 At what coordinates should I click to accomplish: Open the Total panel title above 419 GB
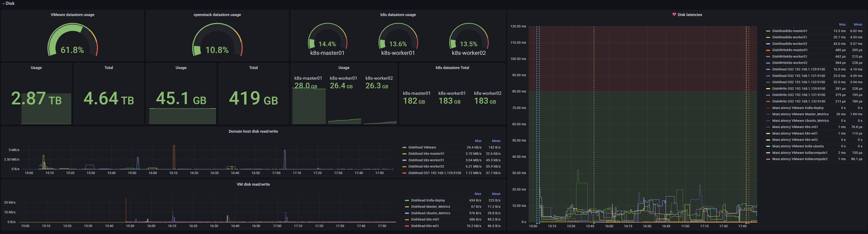253,68
